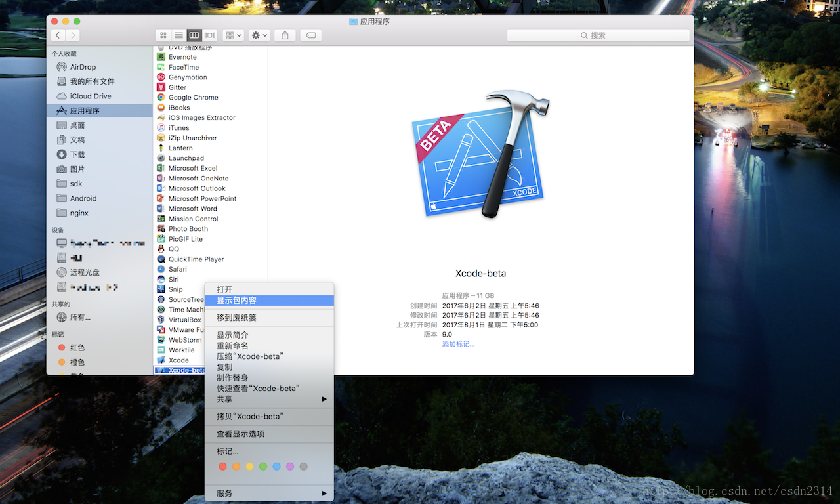Open 我的所有文件 in the sidebar
Screen dimensions: 840x504
(x=99, y=81)
